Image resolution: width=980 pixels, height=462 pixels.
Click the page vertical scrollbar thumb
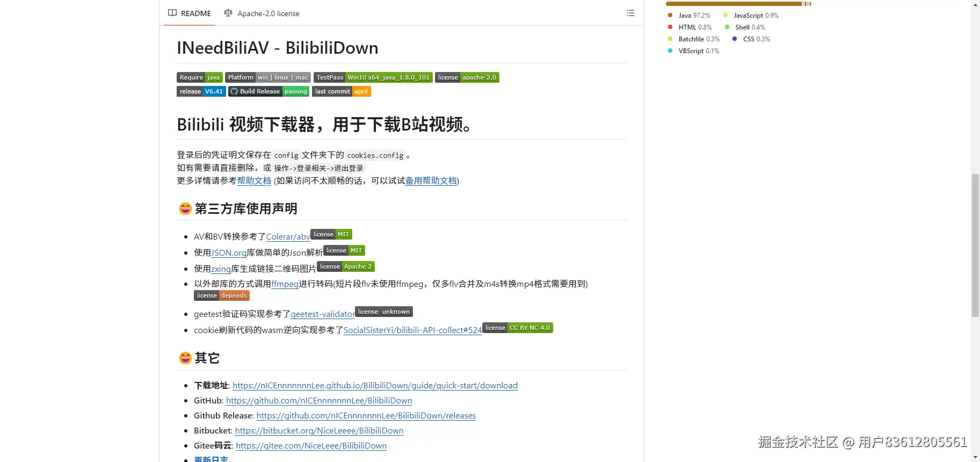pos(975,246)
